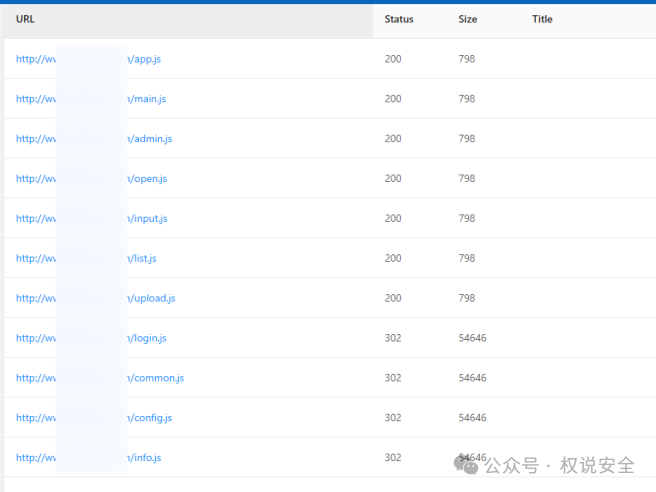Select status 302 in info.js row
Image resolution: width=656 pixels, height=492 pixels.
(393, 458)
